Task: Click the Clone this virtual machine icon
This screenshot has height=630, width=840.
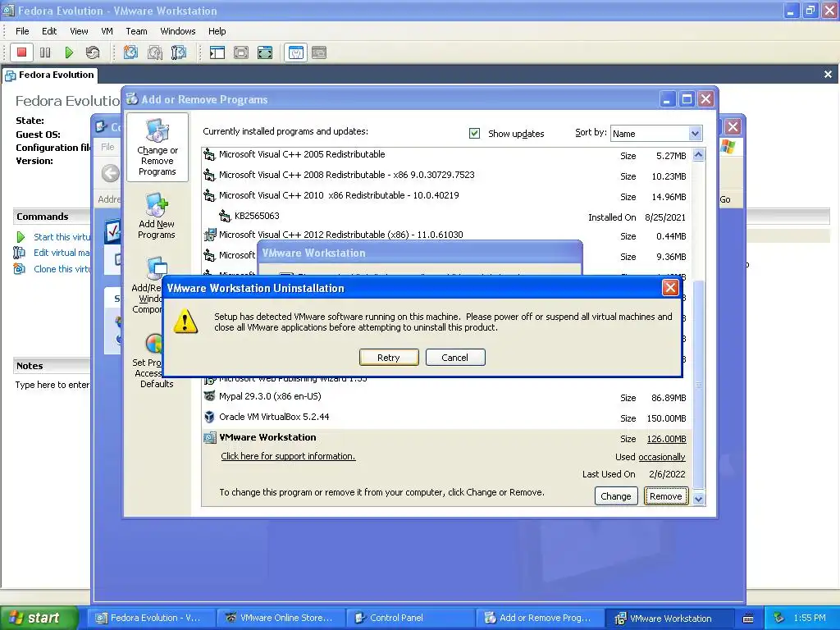Action: click(x=20, y=268)
